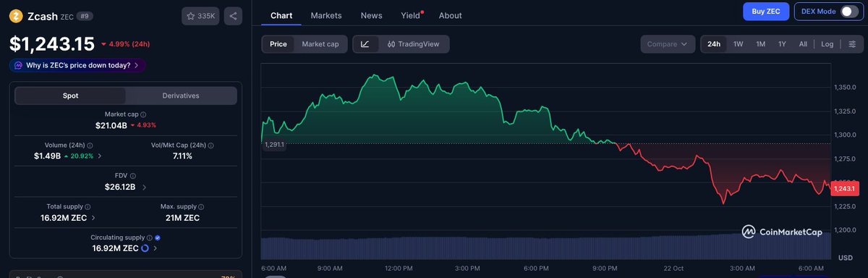Select the All time range

pyautogui.click(x=803, y=44)
